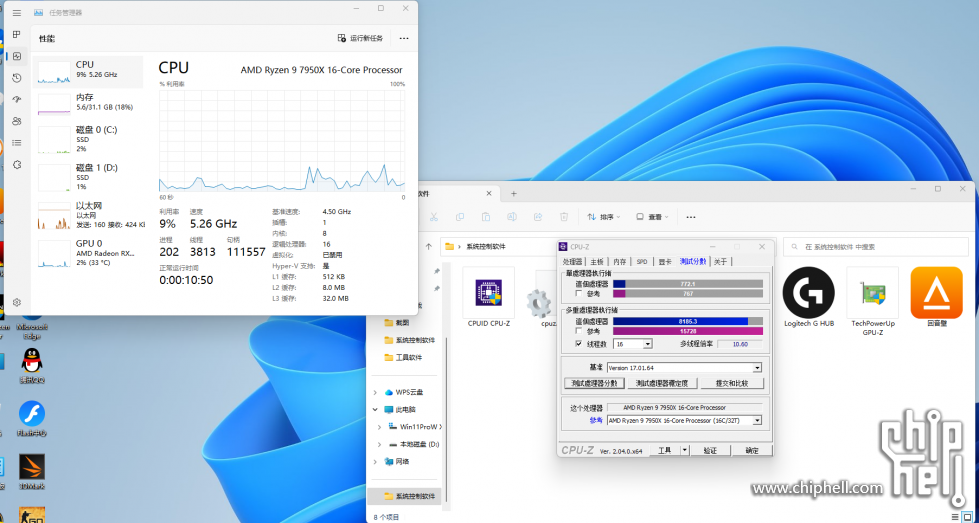Click 确定 OK button in CPU-Z
The width and height of the screenshot is (979, 523).
tap(752, 450)
